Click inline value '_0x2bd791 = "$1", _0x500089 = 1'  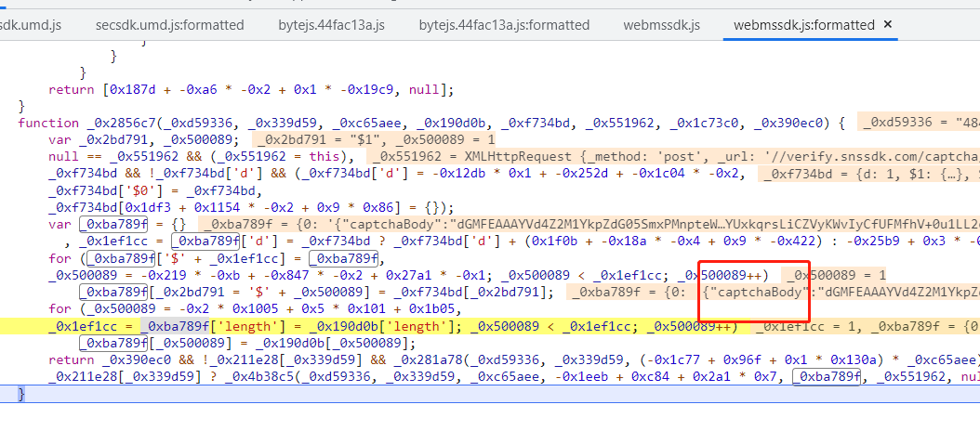[375, 140]
